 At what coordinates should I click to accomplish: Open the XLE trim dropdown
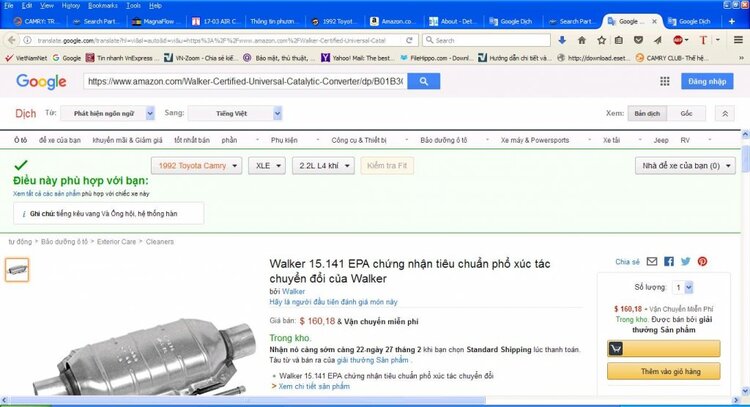[267, 166]
